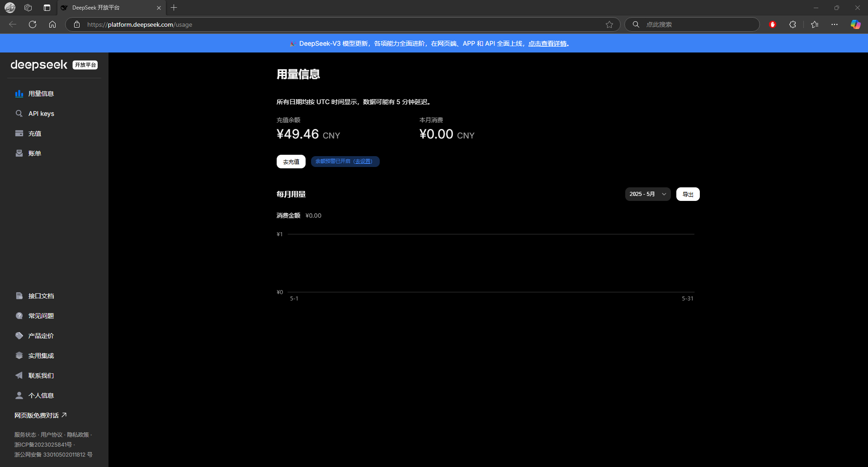Click the ¥49.46 balance value
868x467 pixels.
298,134
